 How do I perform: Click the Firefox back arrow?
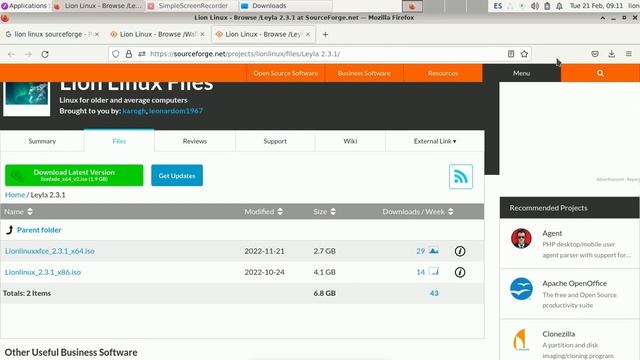coord(11,54)
